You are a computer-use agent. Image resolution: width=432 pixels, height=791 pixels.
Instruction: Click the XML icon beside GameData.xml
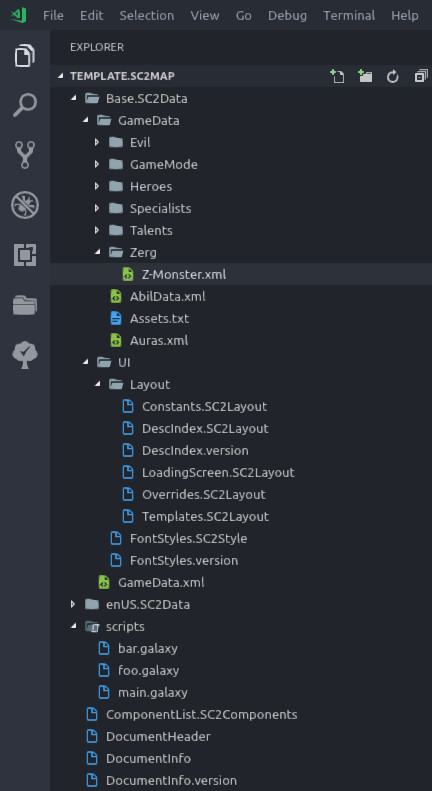[x=104, y=583]
